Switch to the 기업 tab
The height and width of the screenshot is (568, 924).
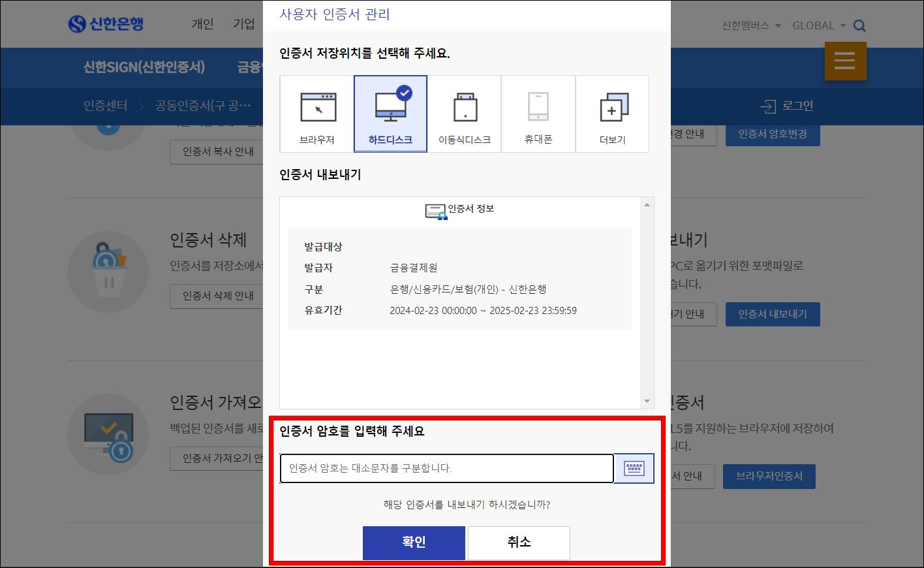click(x=243, y=24)
